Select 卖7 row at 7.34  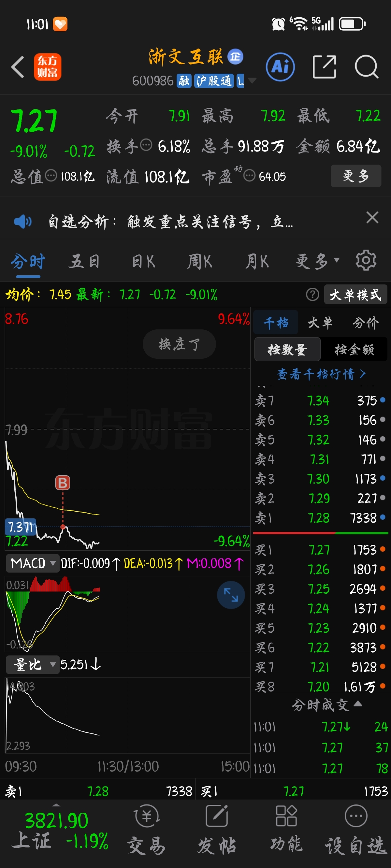click(320, 400)
